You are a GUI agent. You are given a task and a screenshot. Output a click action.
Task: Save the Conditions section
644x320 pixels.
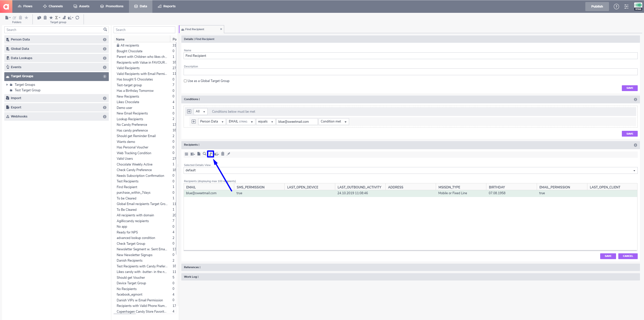(630, 134)
